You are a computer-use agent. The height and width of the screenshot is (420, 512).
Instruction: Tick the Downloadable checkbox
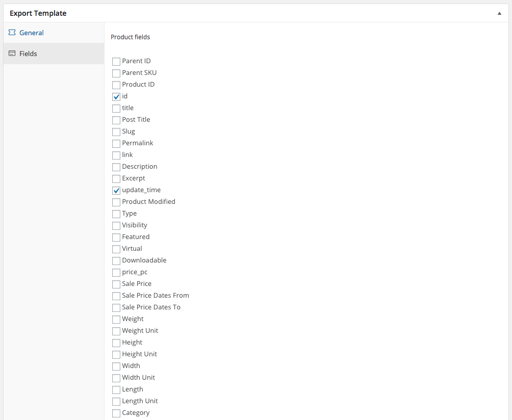coord(116,261)
